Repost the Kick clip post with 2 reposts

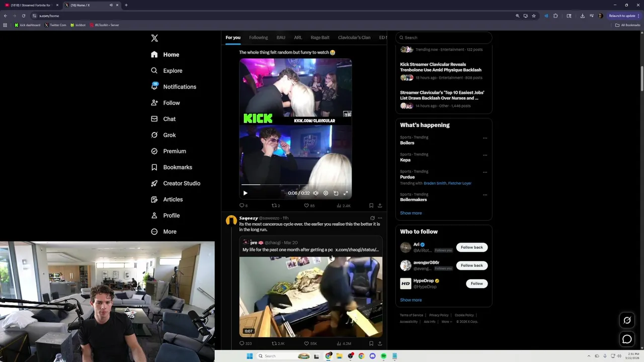[276, 206]
